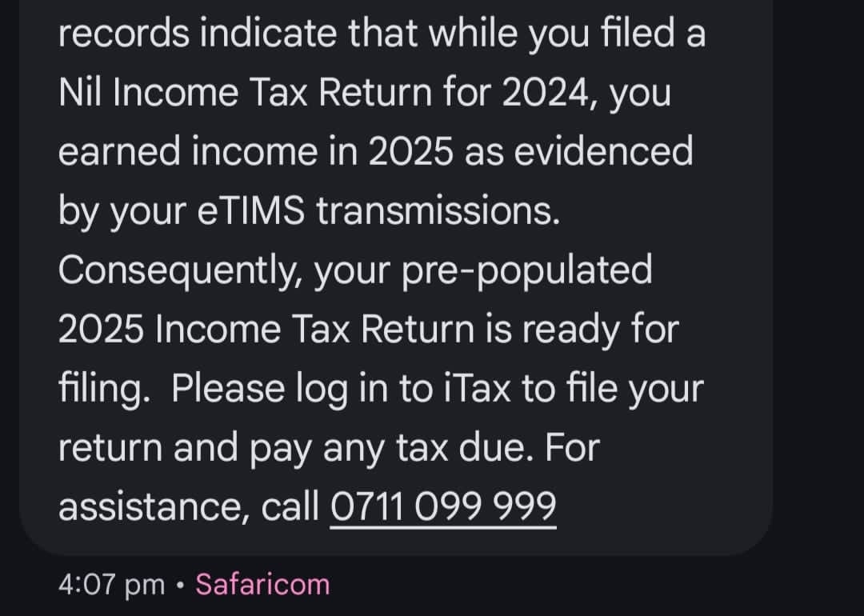The image size is (864, 616).
Task: Tap the 4:07 pm timestamp
Action: pos(111,584)
